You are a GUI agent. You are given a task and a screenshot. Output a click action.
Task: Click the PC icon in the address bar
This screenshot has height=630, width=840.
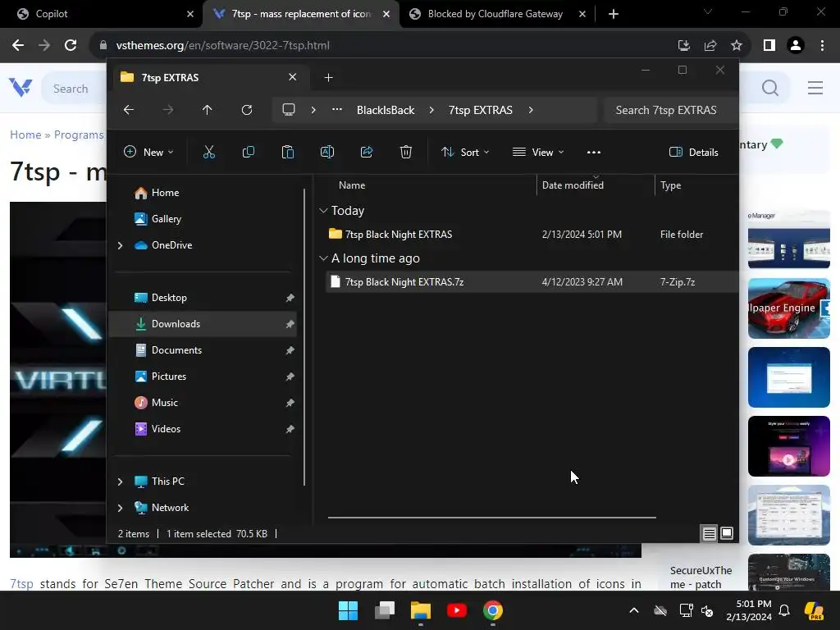pos(289,110)
